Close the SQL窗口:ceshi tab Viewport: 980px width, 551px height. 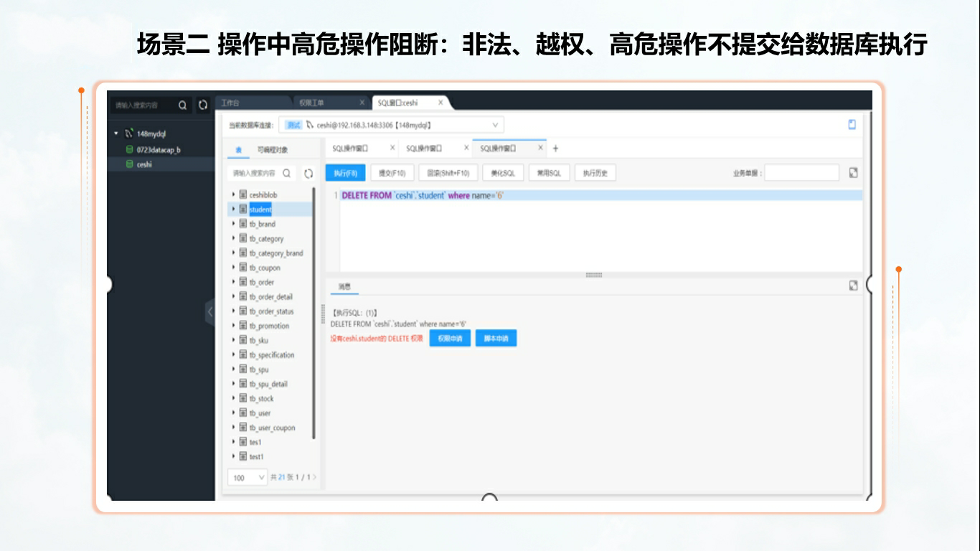click(440, 103)
